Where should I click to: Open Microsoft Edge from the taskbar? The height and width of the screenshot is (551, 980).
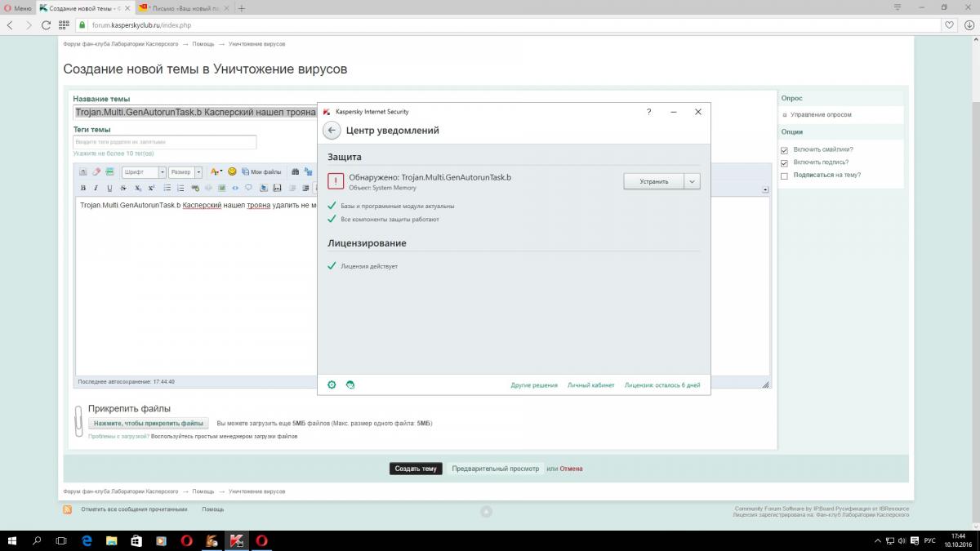click(88, 540)
